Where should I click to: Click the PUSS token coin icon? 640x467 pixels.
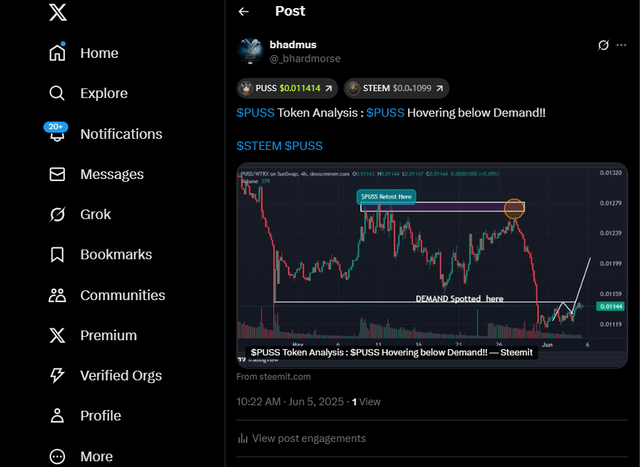[x=246, y=88]
